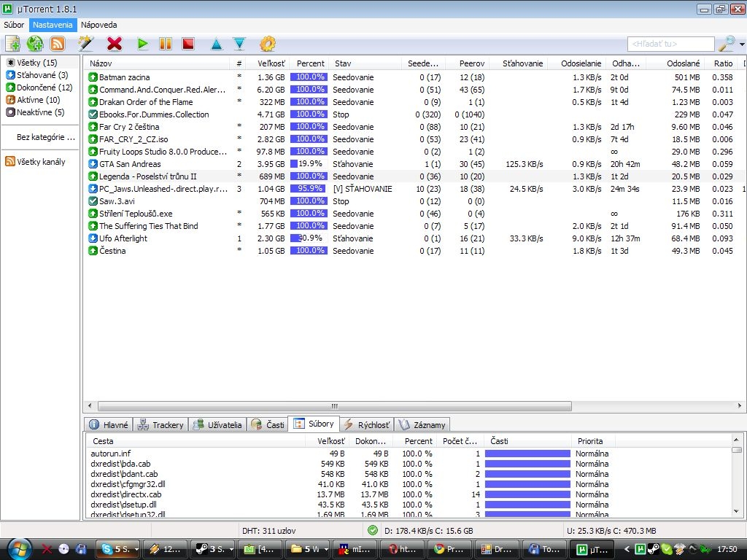Open the Windows Start orb
The image size is (747, 560).
18,548
